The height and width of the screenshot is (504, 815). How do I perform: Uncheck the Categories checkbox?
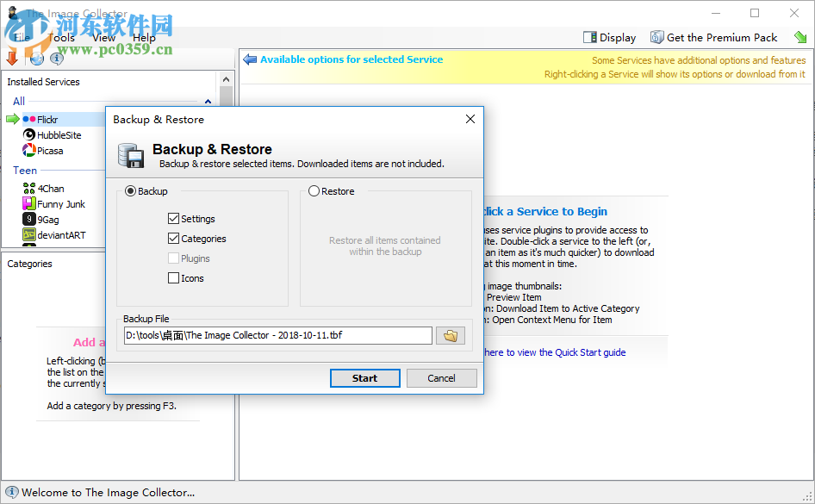[174, 239]
